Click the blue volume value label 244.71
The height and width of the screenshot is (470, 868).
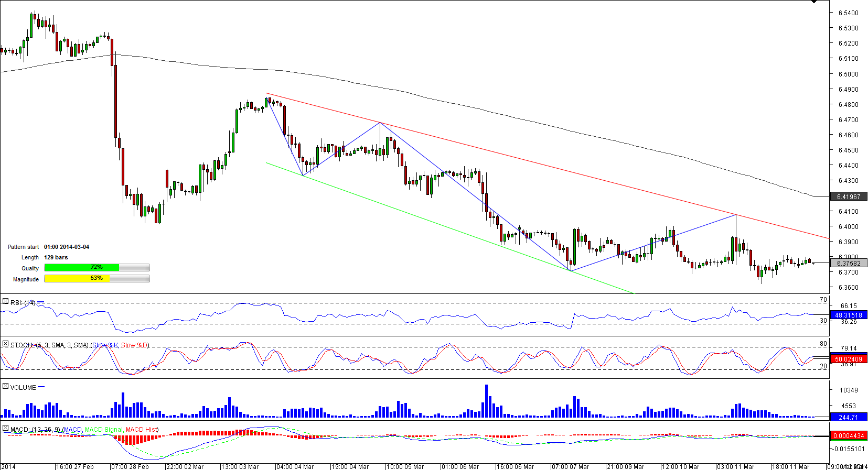[849, 418]
